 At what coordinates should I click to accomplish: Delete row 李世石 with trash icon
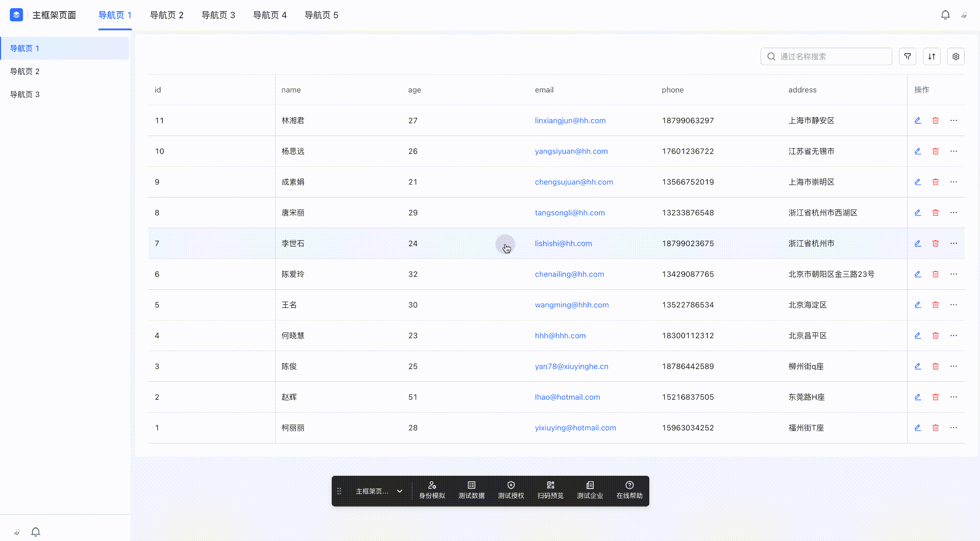[x=936, y=243]
